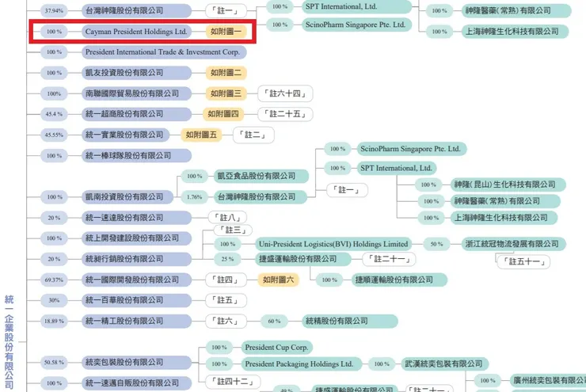586x392 pixels.
Task: Click the 統一速達股份有限公司 node
Action: point(136,218)
